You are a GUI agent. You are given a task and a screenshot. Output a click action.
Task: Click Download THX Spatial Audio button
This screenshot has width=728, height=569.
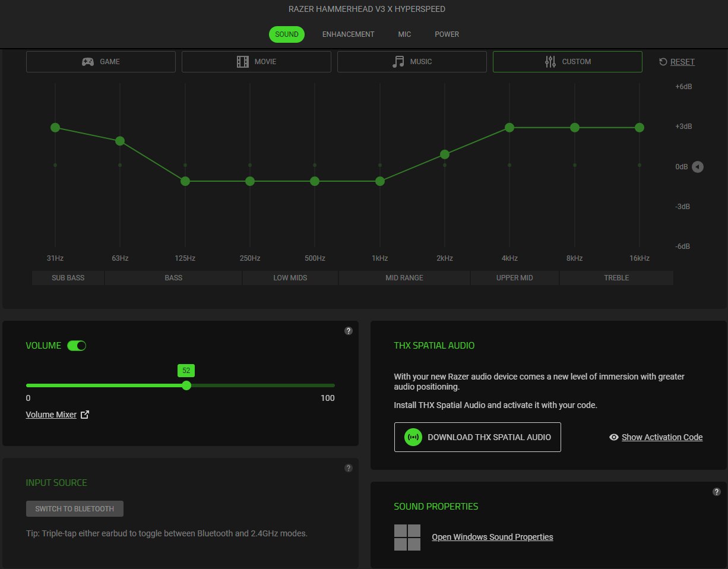point(477,437)
